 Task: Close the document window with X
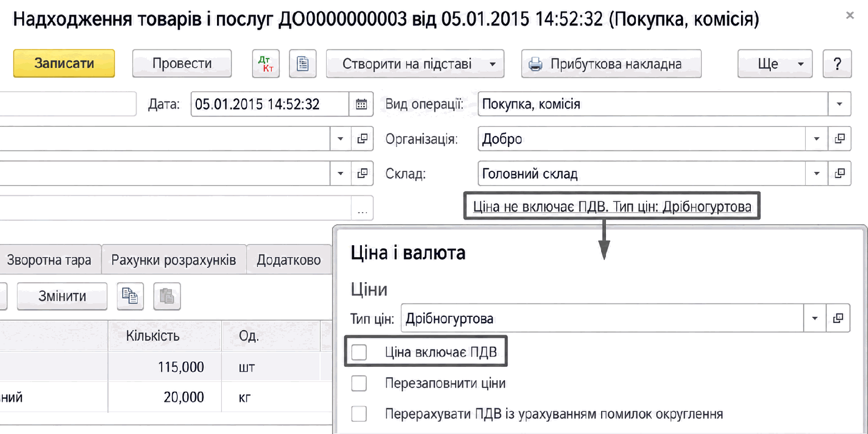click(x=850, y=16)
